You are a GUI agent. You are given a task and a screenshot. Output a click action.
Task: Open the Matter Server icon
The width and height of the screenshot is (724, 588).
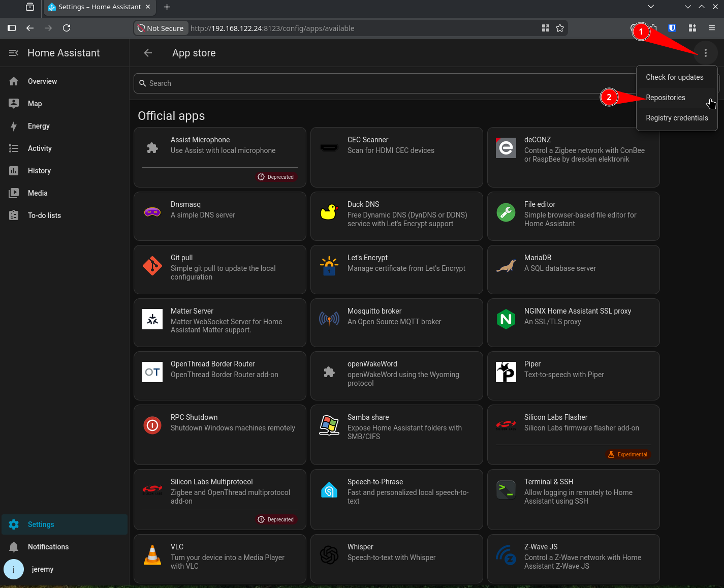[x=152, y=319]
